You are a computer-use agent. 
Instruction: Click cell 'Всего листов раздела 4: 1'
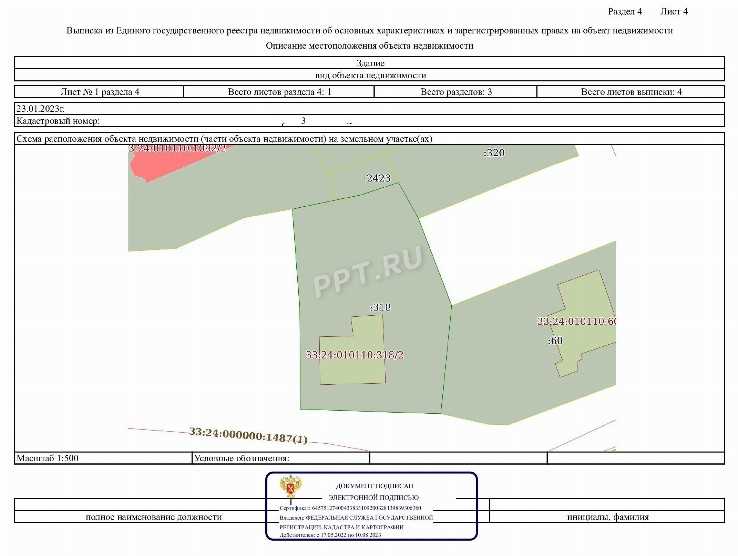tap(279, 91)
